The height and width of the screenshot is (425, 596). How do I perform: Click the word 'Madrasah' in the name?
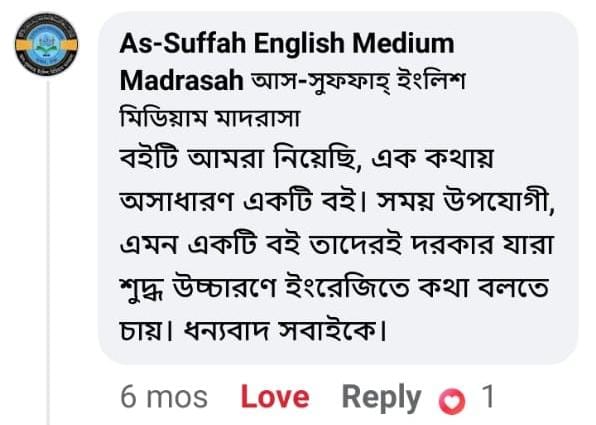coord(181,81)
